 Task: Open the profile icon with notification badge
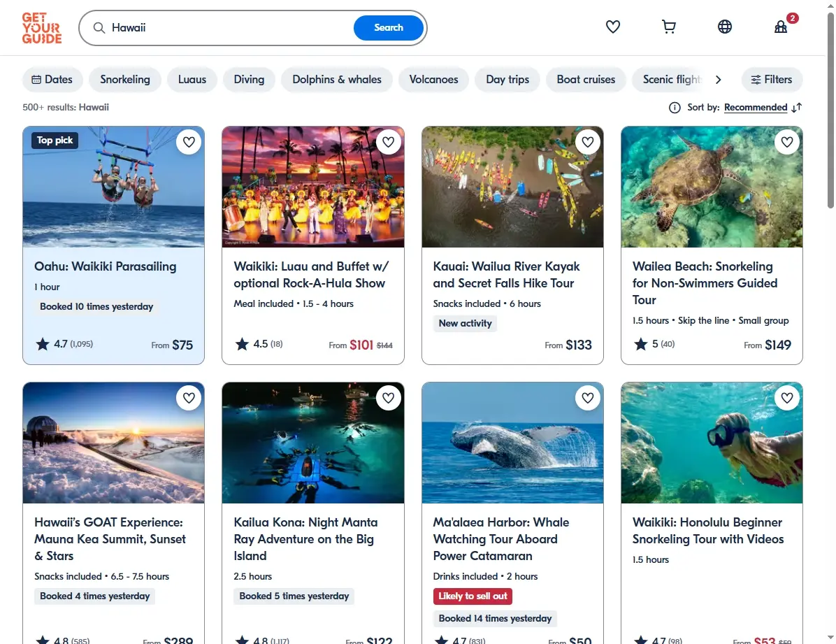point(781,27)
